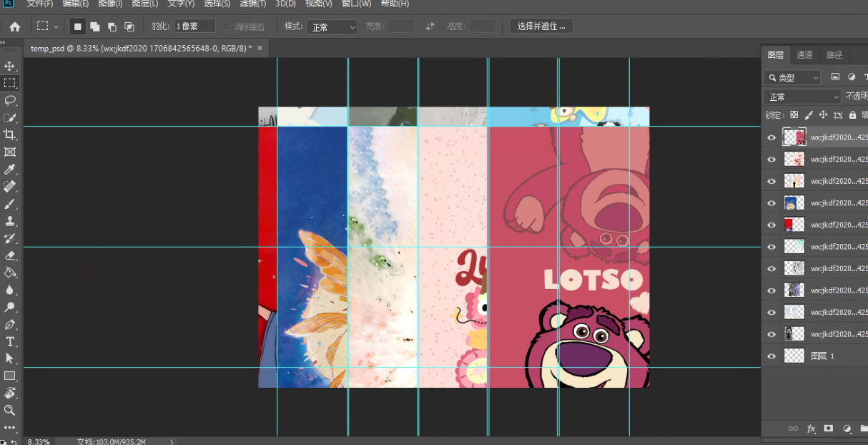Open the 类型 layer filter dropdown
868x445 pixels.
pyautogui.click(x=792, y=77)
